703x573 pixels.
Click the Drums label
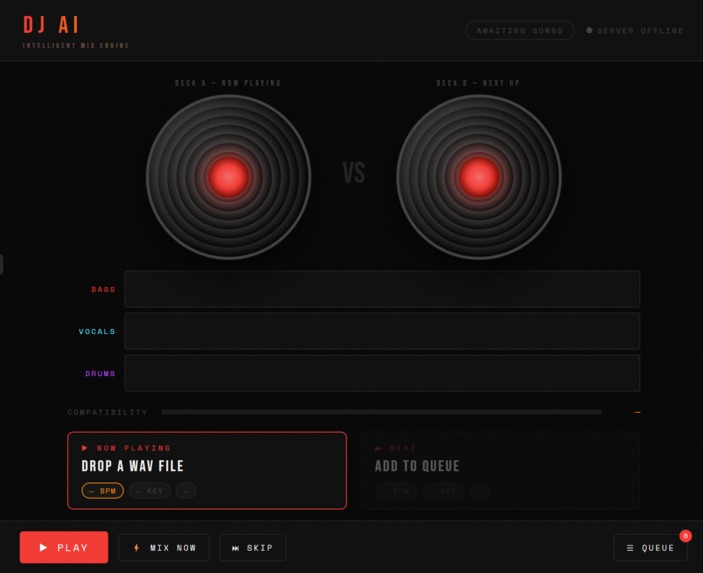coord(100,373)
